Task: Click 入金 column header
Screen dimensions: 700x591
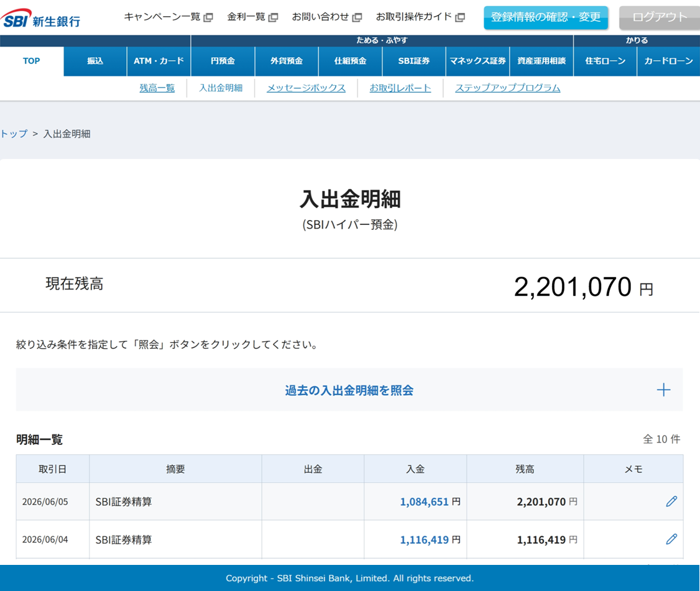Action: tap(416, 469)
